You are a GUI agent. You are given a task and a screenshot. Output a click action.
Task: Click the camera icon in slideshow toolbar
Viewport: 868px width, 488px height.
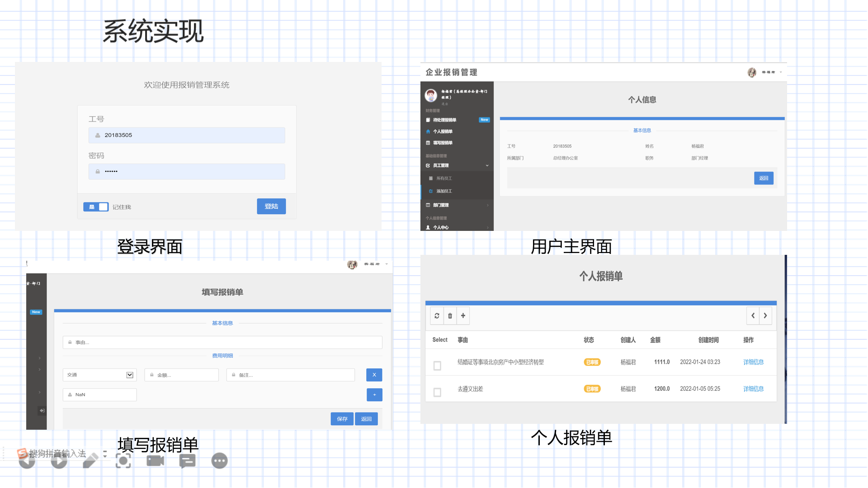click(x=155, y=460)
